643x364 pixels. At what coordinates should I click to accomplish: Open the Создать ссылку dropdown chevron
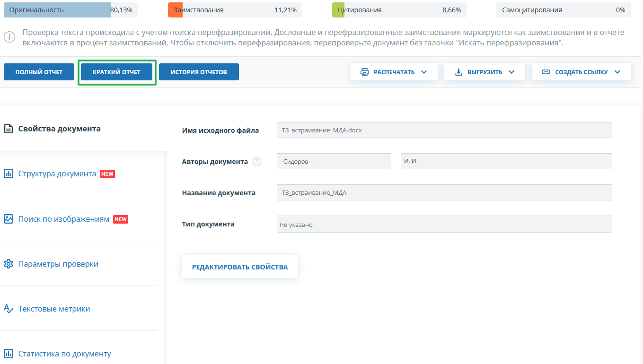click(617, 72)
